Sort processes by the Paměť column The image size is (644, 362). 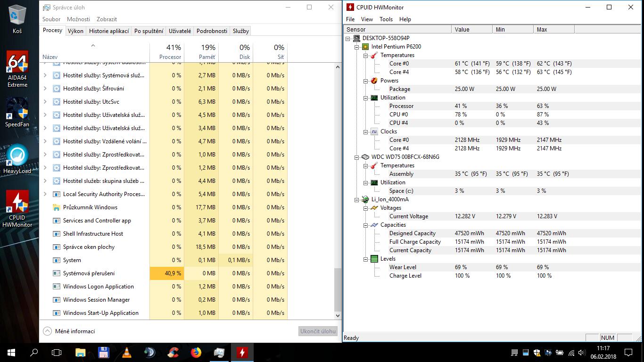[x=202, y=52]
